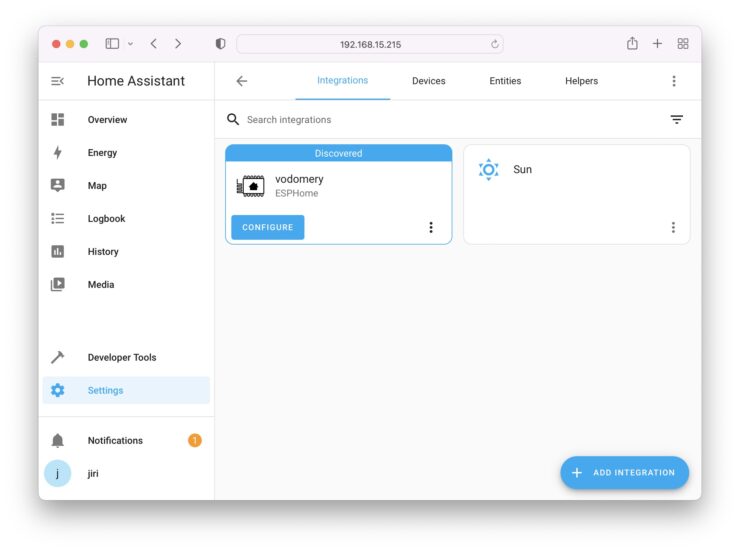The width and height of the screenshot is (740, 551).
Task: Click the Search integrations field
Action: (x=444, y=119)
